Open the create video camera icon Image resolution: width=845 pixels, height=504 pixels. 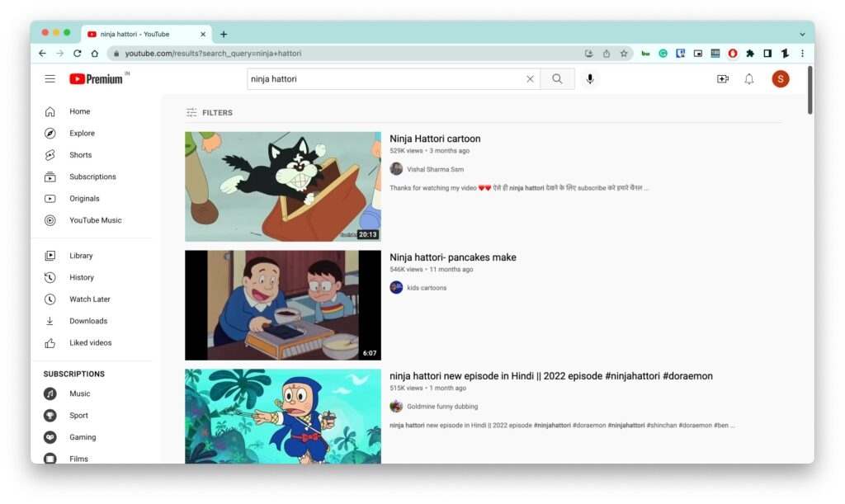[x=723, y=79]
